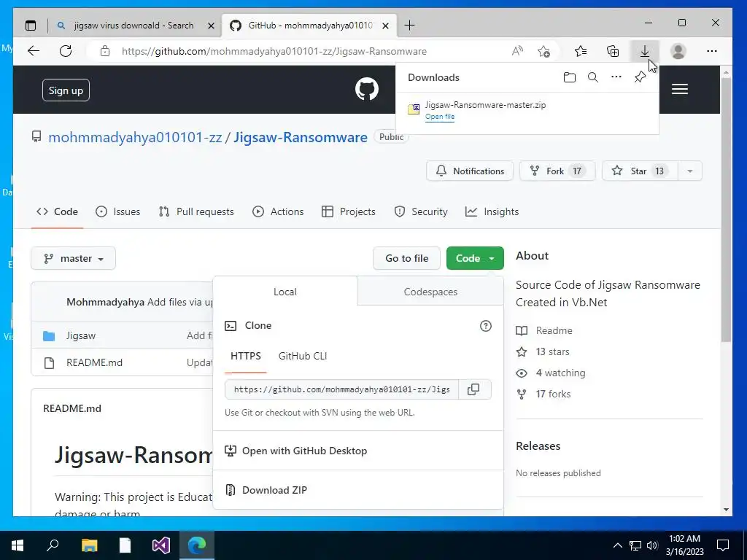Select the Code repository tab
The width and height of the screenshot is (747, 560).
coord(57,212)
